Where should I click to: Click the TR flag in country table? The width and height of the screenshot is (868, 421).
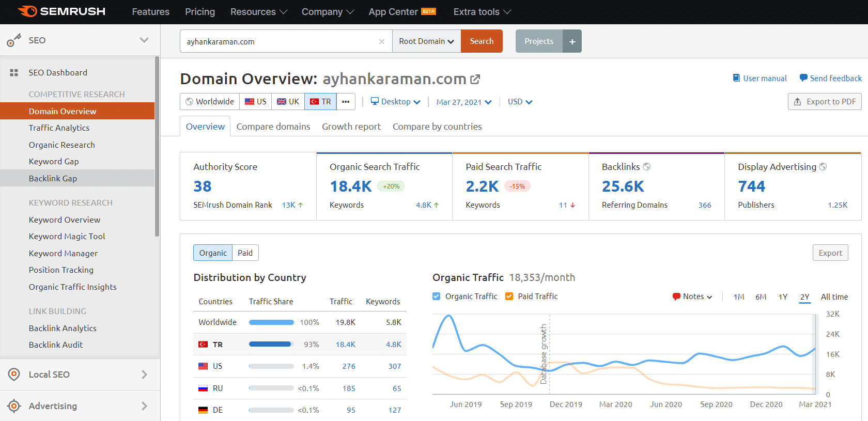point(203,345)
